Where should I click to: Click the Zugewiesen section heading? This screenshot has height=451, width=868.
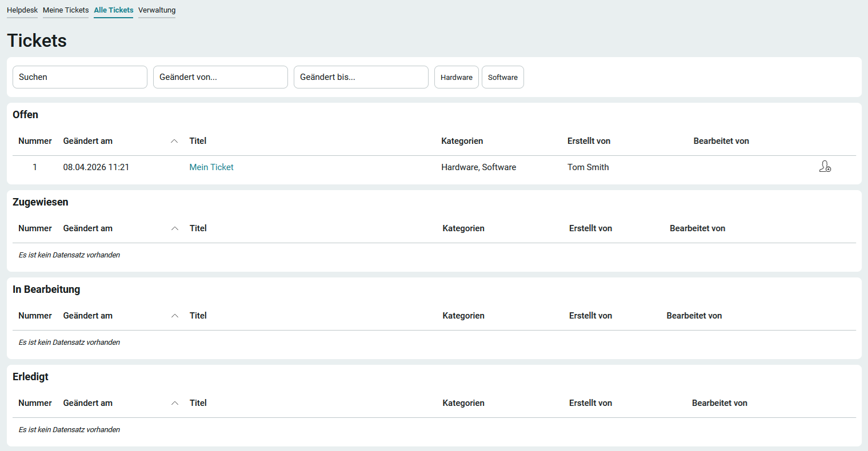click(41, 202)
